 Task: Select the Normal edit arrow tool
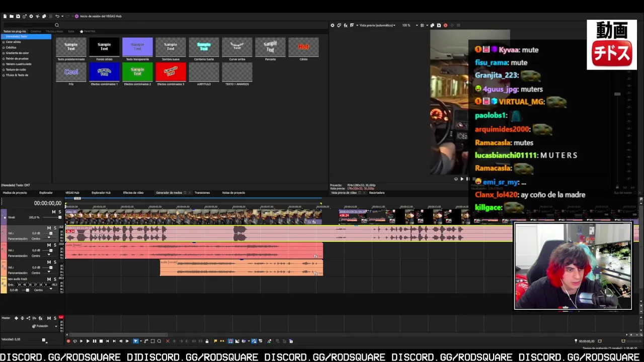point(135,341)
